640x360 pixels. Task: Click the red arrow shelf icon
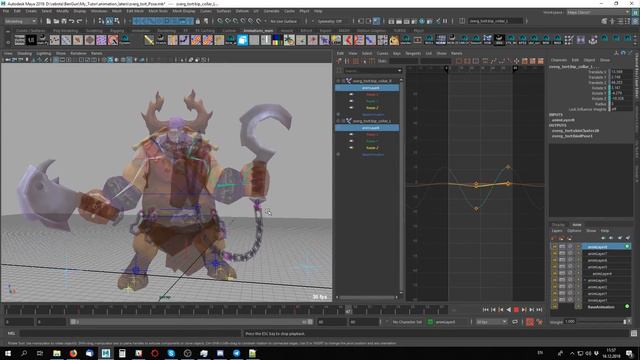coord(347,40)
